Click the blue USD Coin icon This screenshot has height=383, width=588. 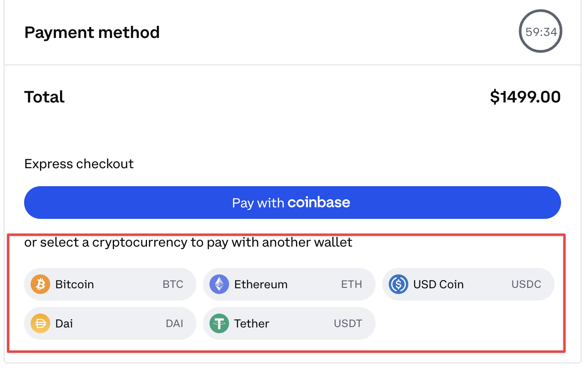pos(398,284)
